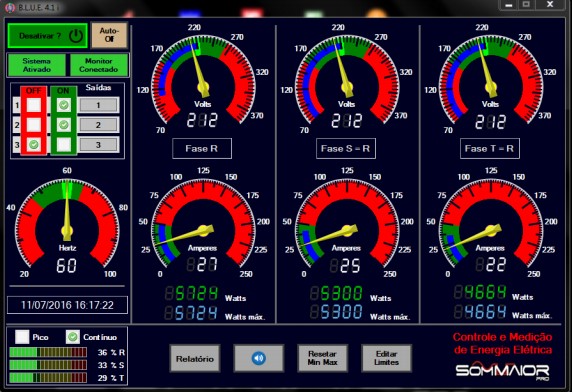
Task: Click the date and time field
Action: (x=67, y=305)
